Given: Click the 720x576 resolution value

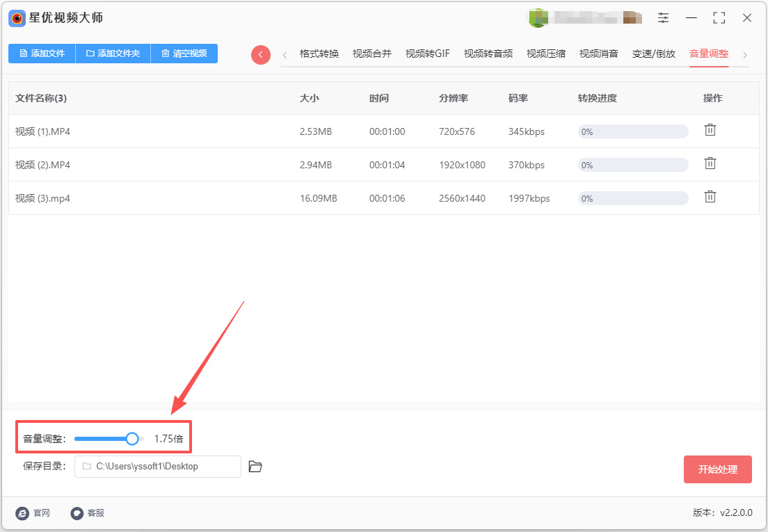Looking at the screenshot, I should [x=457, y=131].
